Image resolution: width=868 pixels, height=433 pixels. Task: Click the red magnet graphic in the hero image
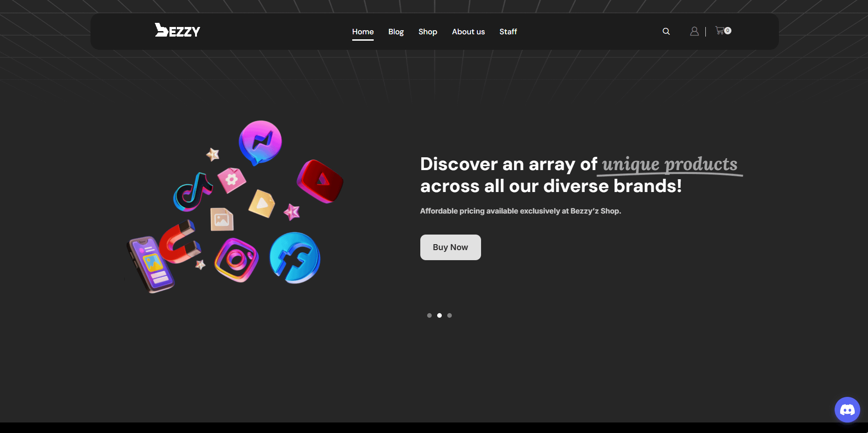click(x=178, y=243)
